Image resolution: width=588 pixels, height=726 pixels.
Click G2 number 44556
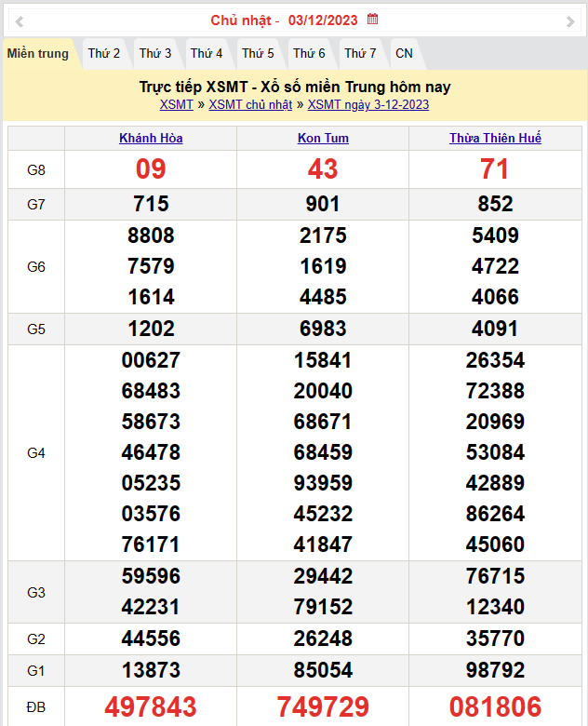tap(151, 639)
